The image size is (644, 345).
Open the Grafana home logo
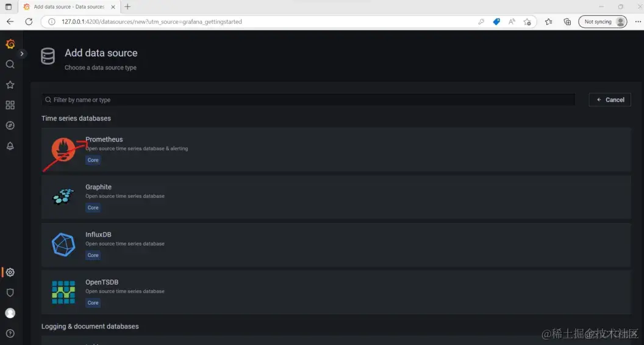pyautogui.click(x=10, y=43)
